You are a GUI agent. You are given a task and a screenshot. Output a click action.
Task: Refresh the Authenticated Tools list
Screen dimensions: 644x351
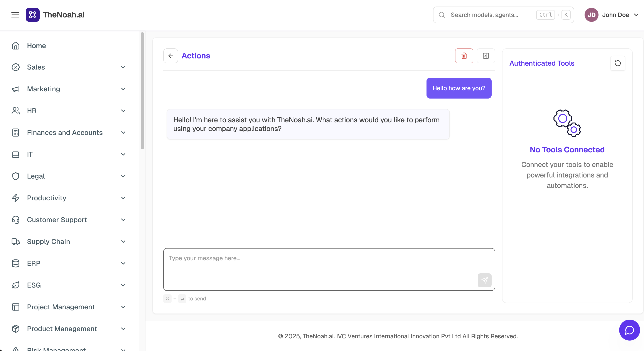tap(618, 63)
